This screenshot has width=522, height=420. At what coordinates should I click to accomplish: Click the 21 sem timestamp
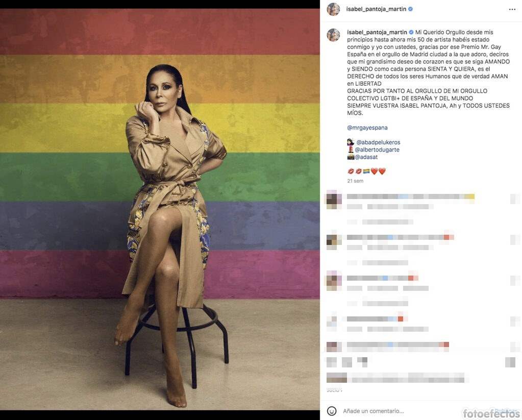[355, 181]
